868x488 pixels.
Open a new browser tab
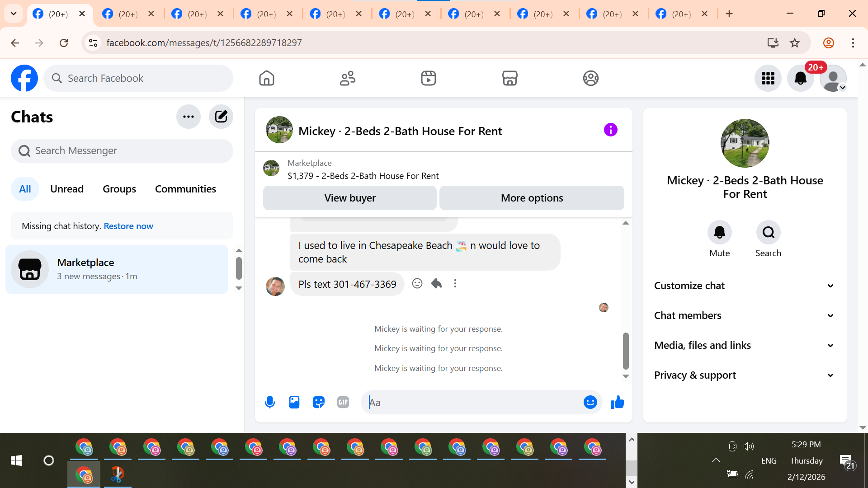tap(729, 14)
